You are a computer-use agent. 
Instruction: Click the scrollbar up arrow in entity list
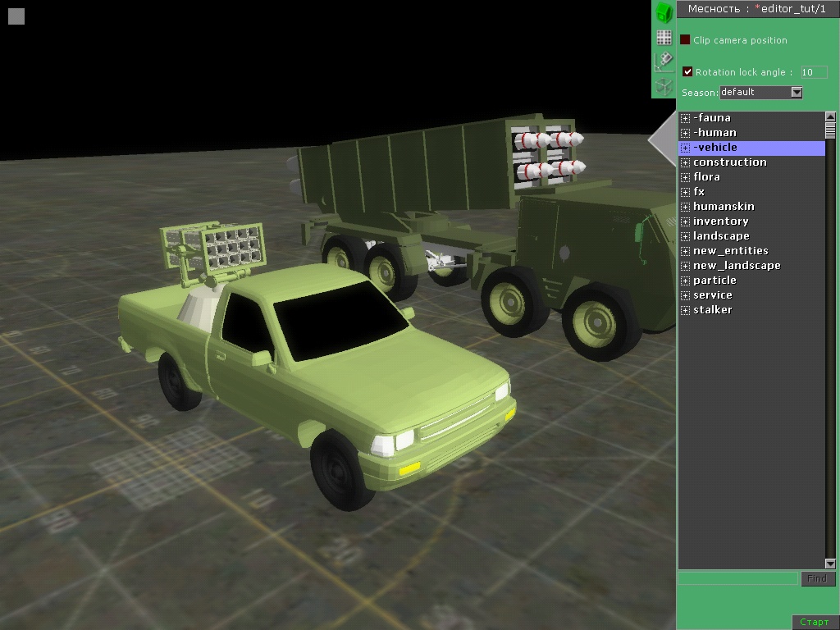pyautogui.click(x=830, y=116)
